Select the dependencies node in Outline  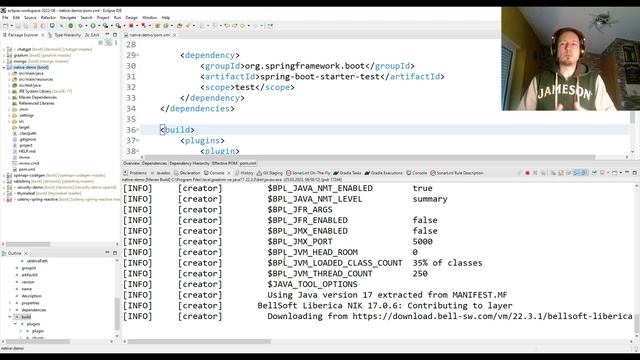tap(33, 310)
